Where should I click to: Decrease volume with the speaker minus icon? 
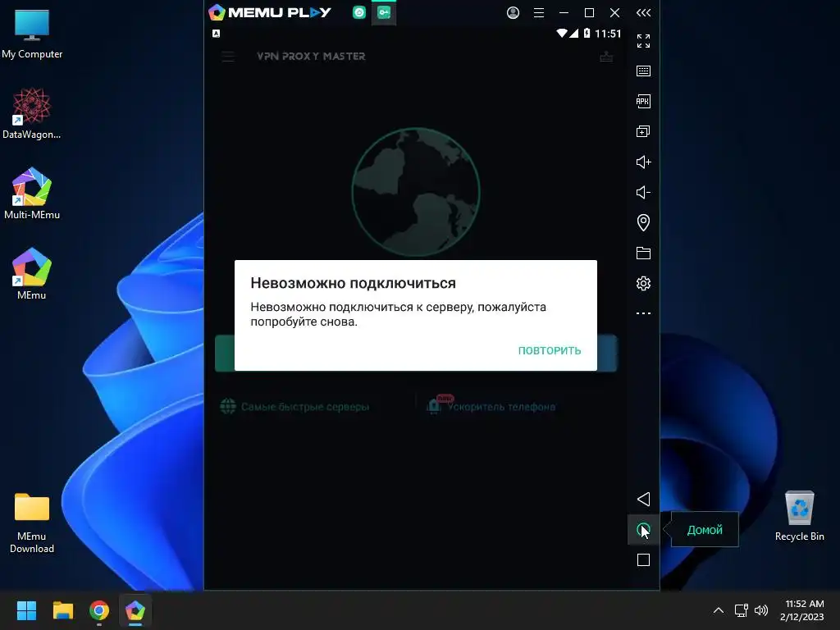coord(643,192)
